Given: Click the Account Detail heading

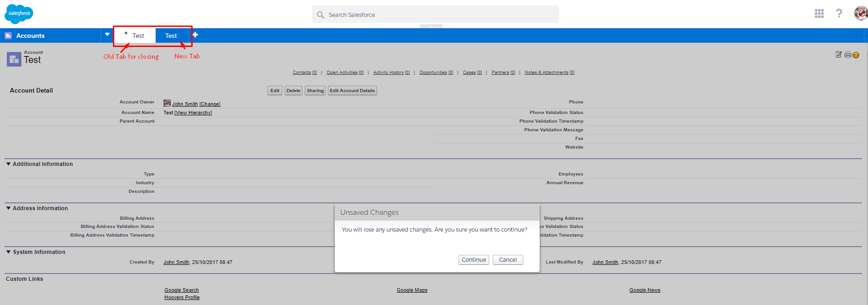Looking at the screenshot, I should point(31,90).
